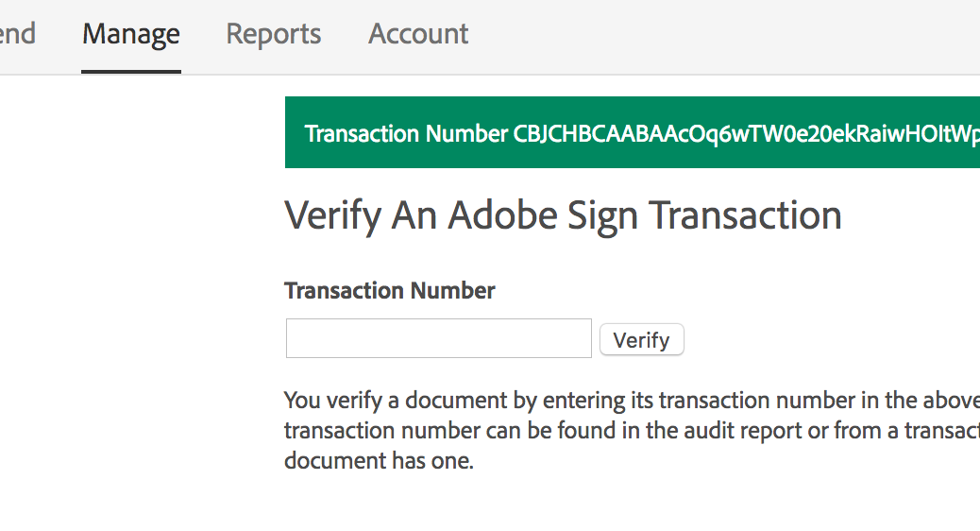Image resolution: width=980 pixels, height=531 pixels.
Task: Switch to the Reports tab
Action: click(x=274, y=35)
